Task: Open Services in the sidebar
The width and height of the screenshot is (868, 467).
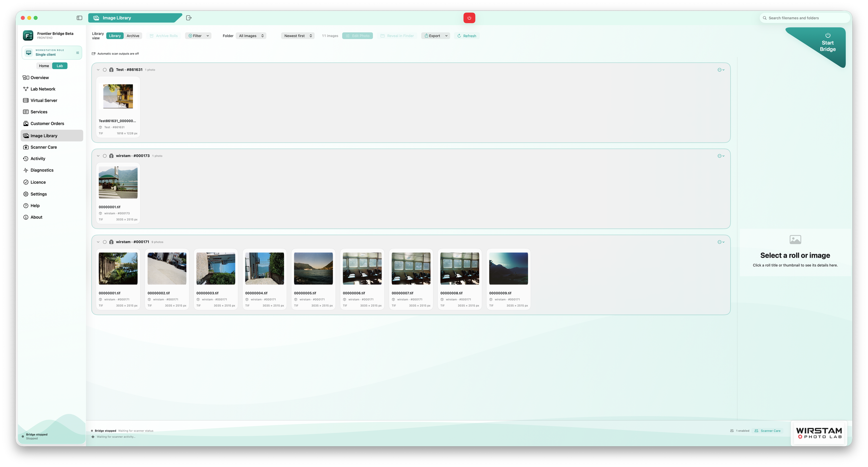Action: click(52, 112)
